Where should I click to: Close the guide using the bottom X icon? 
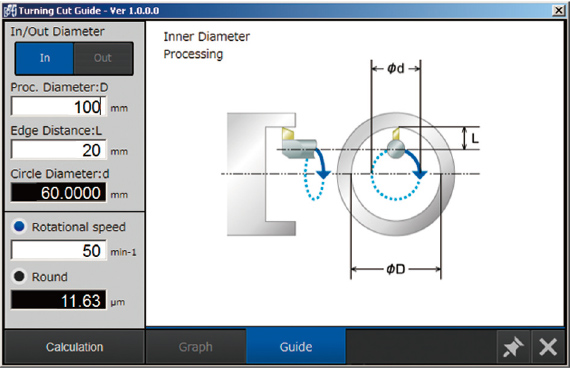pyautogui.click(x=548, y=347)
